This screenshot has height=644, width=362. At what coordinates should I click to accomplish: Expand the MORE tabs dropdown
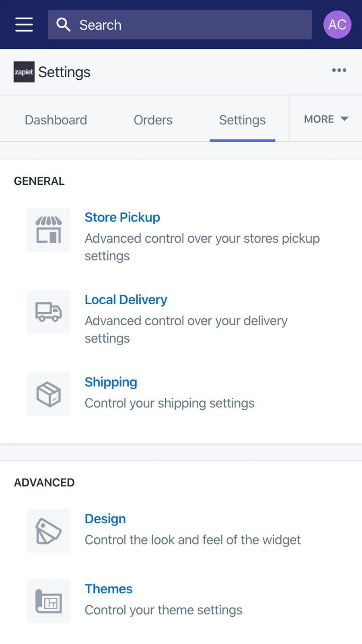[319, 119]
